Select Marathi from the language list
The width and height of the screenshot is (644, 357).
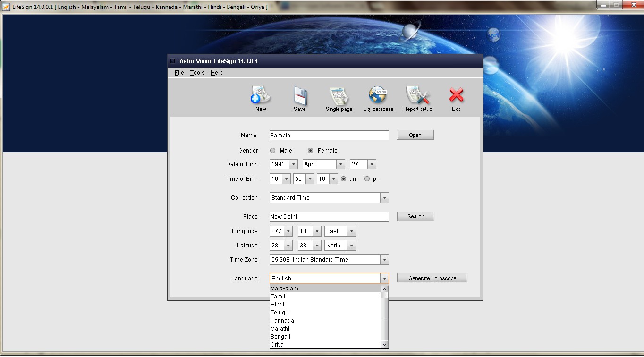tap(325, 329)
